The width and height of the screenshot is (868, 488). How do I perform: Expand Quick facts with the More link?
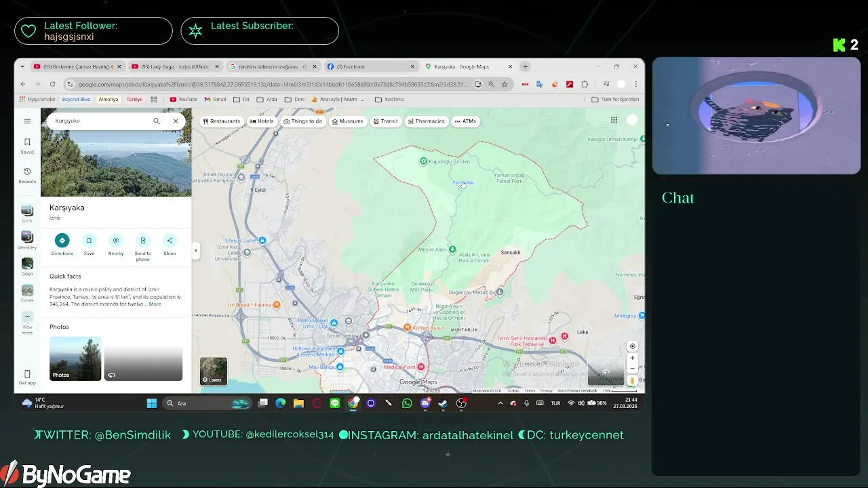pyautogui.click(x=155, y=304)
